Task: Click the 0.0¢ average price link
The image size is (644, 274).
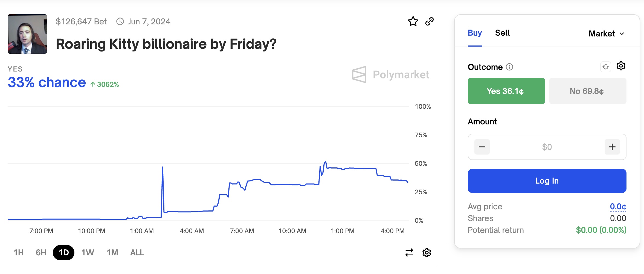Action: click(x=618, y=207)
